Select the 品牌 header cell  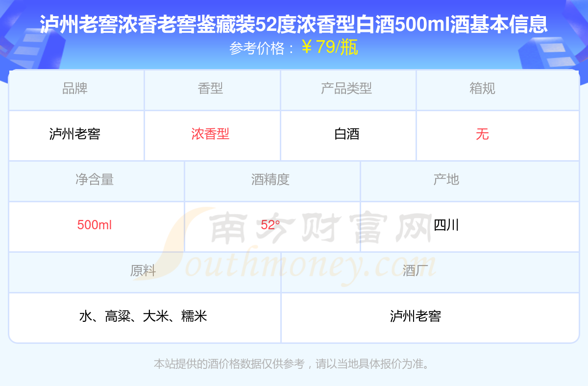[76, 90]
